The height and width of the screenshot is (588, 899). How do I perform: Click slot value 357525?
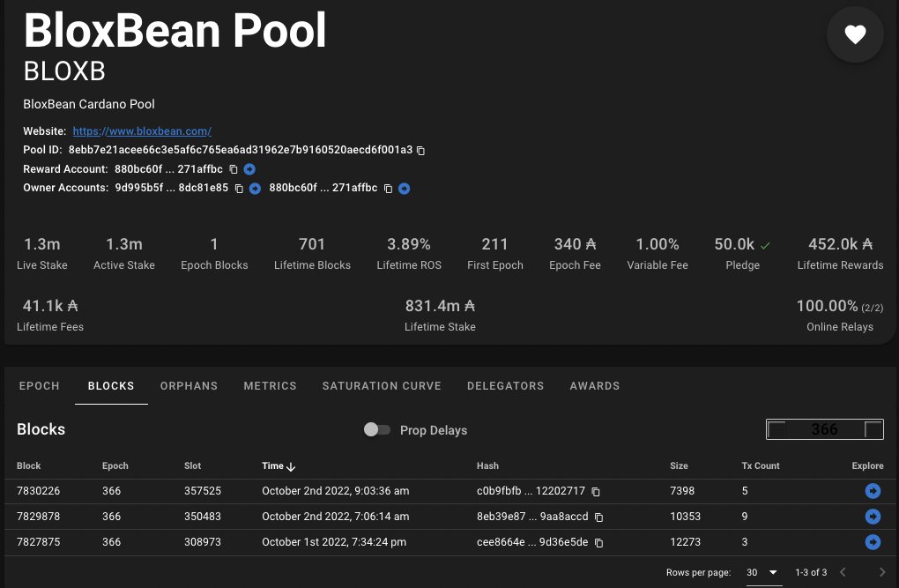(x=203, y=491)
